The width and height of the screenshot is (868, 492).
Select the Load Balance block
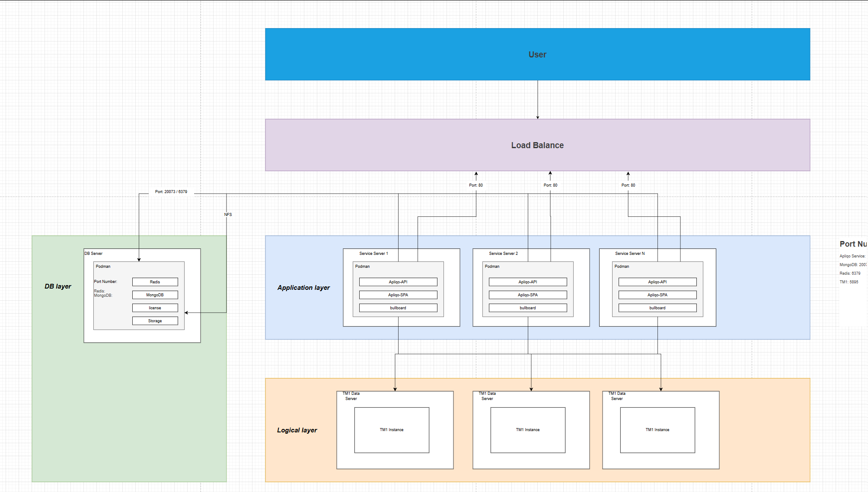click(x=537, y=145)
